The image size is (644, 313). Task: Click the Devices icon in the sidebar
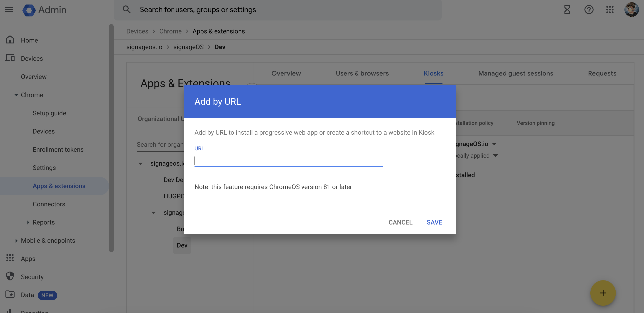pyautogui.click(x=10, y=58)
